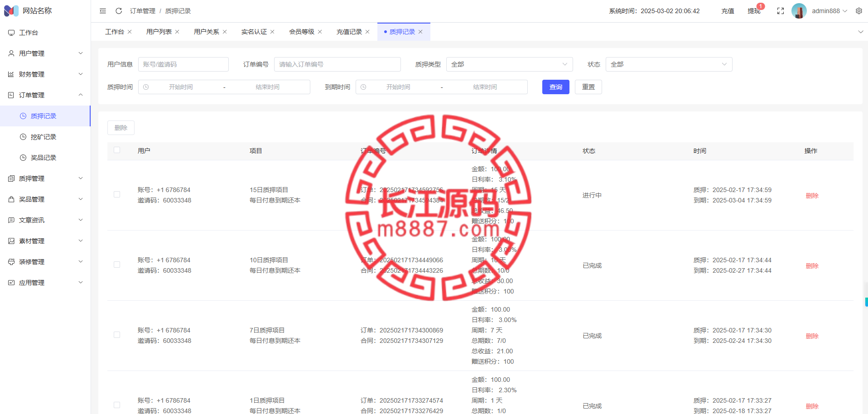Open the admin888 account dropdown
Image resolution: width=868 pixels, height=414 pixels.
pyautogui.click(x=829, y=11)
